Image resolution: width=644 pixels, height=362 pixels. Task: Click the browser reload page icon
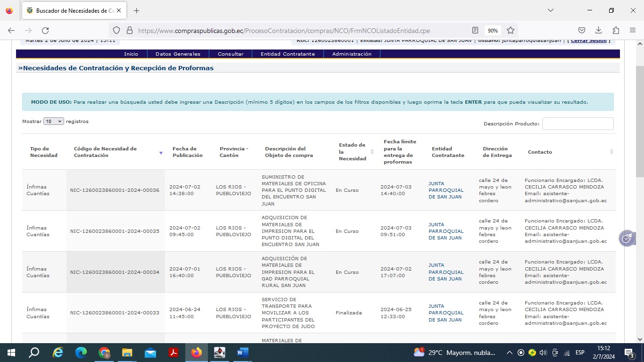coord(45,31)
